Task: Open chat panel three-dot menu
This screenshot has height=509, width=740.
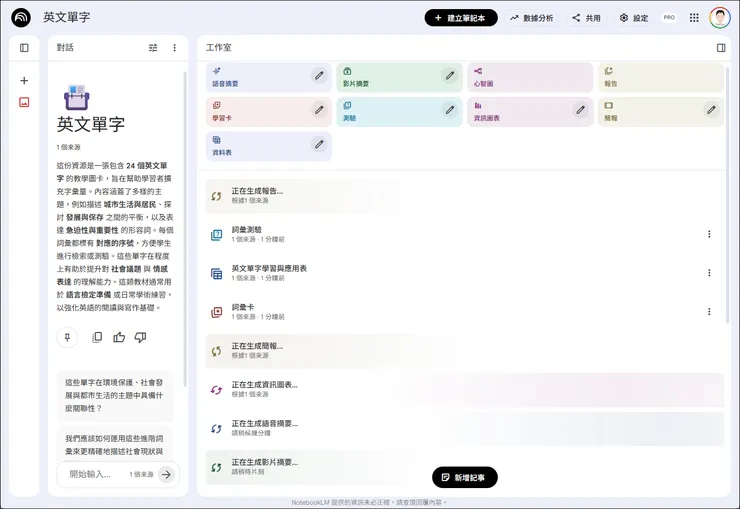Action: coord(175,48)
